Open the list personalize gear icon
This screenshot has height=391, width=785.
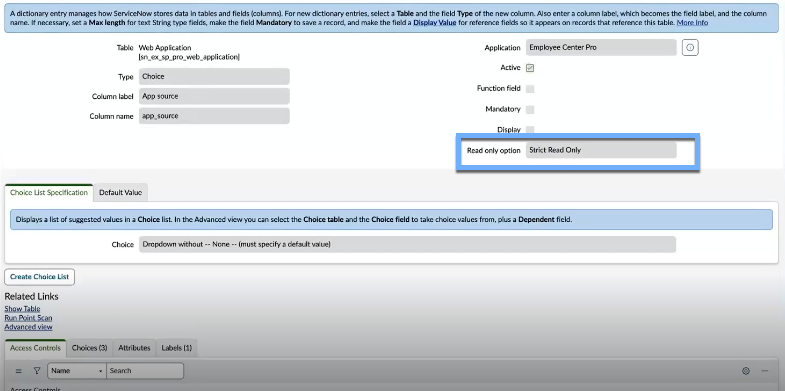pos(746,371)
